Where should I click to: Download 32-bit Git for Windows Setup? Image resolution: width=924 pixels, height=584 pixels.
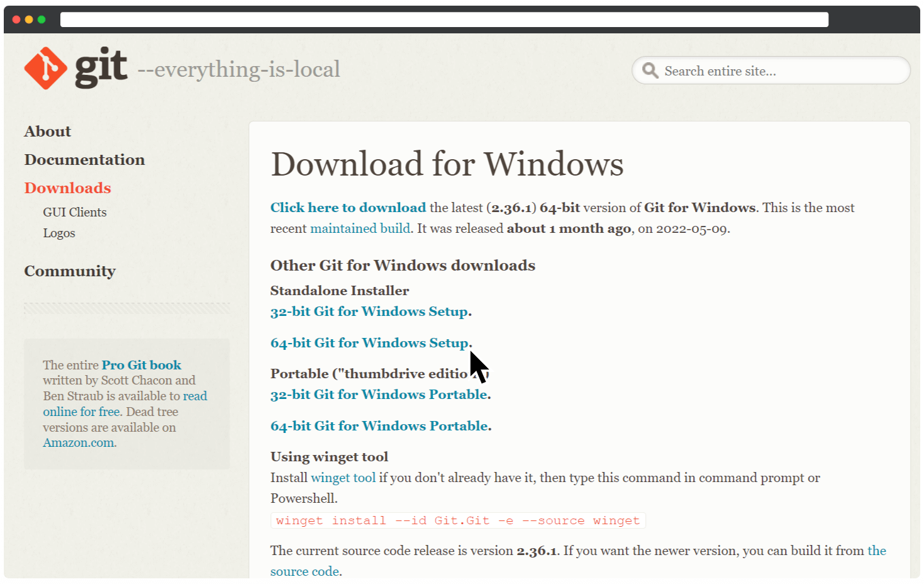click(x=369, y=312)
